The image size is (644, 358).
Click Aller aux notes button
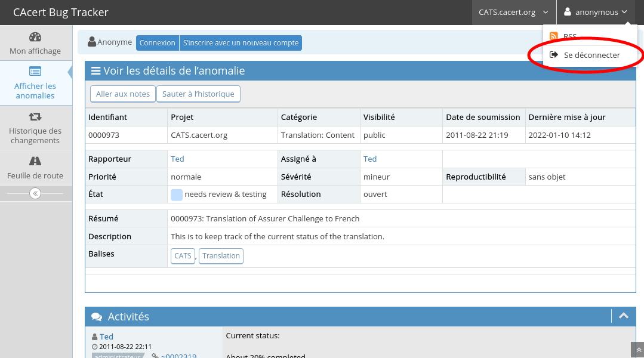coord(122,94)
